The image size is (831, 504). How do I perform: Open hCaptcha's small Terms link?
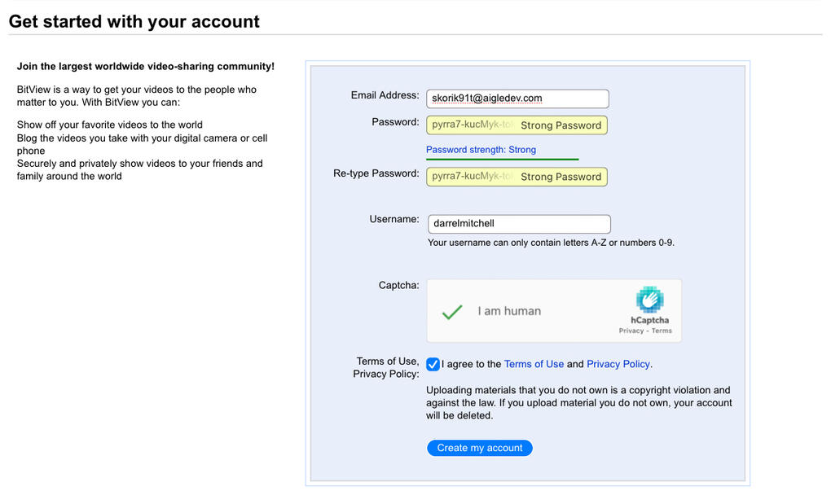coord(662,331)
